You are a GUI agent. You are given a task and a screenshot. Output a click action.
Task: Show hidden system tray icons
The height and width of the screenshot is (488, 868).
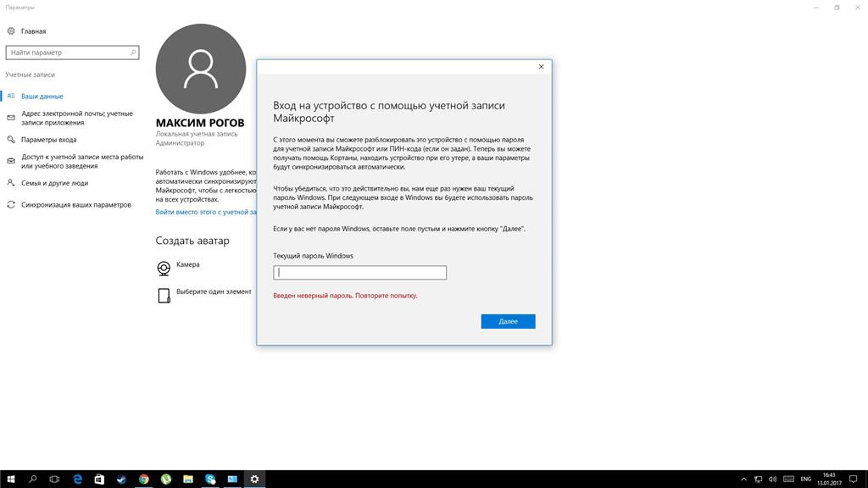(x=743, y=480)
